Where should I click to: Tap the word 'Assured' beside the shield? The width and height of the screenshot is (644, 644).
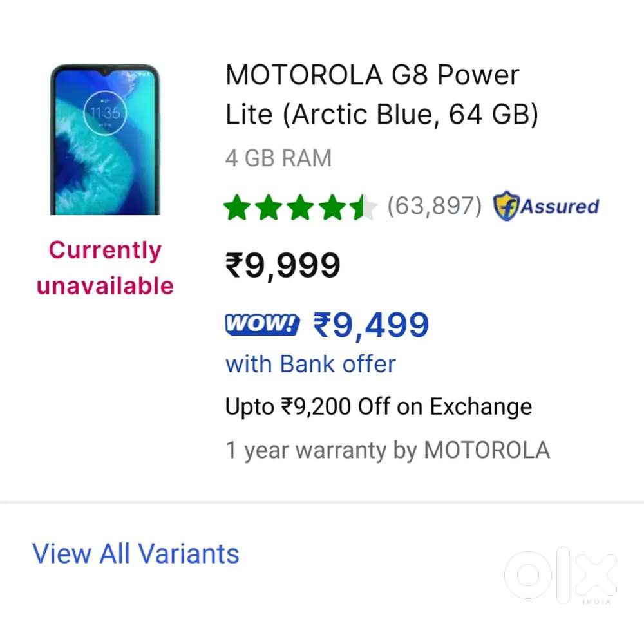point(560,207)
